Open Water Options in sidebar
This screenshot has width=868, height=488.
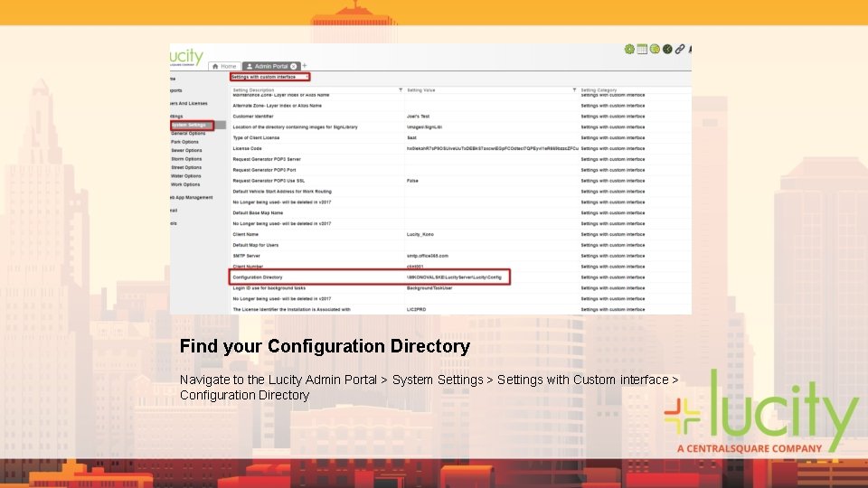coord(186,176)
